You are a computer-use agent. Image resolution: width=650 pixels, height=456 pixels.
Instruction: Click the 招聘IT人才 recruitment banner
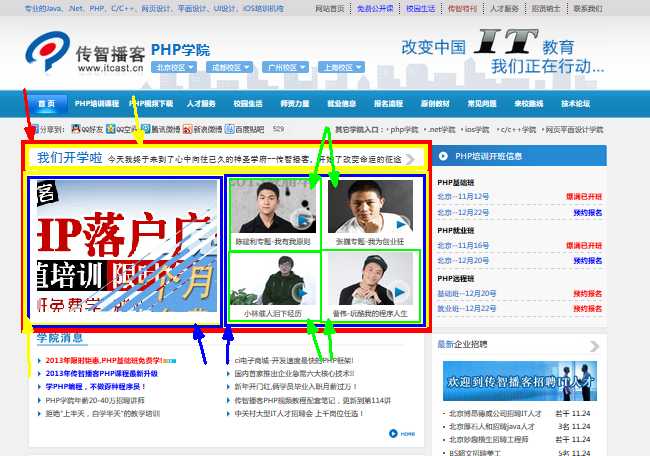pos(520,381)
